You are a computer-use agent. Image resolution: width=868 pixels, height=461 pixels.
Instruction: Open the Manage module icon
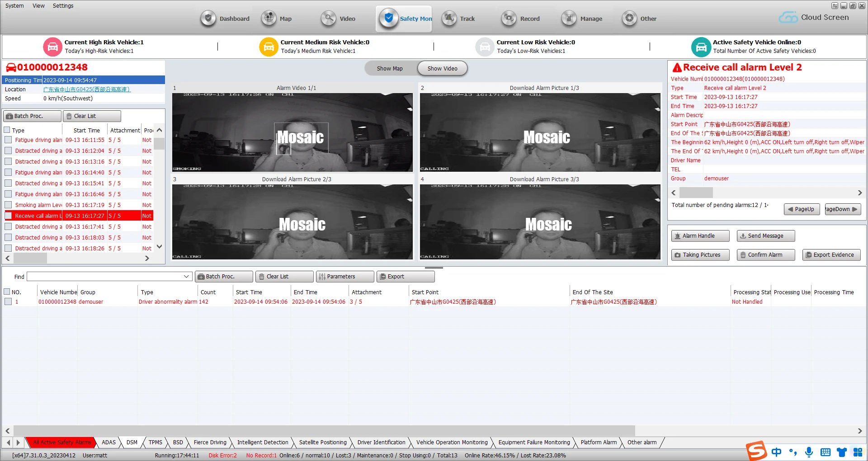[569, 19]
